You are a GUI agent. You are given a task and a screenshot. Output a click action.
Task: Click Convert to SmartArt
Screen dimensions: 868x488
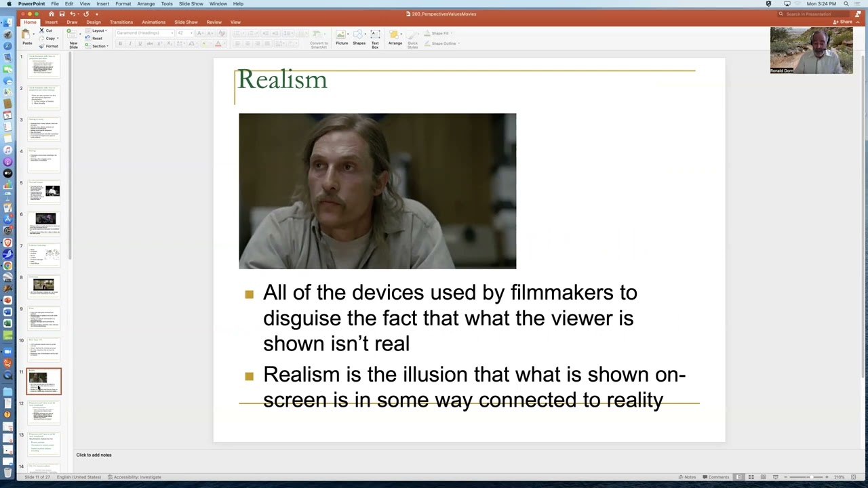[319, 39]
